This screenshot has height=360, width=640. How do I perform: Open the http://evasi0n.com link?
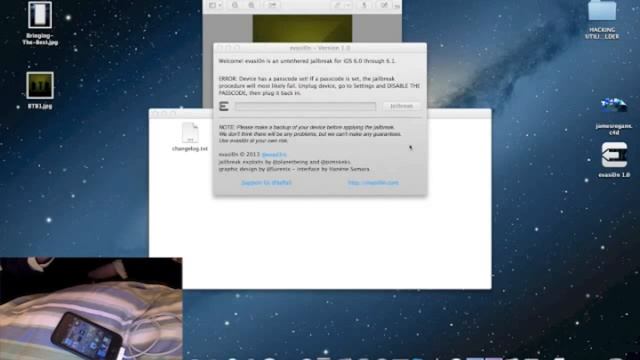click(x=373, y=183)
